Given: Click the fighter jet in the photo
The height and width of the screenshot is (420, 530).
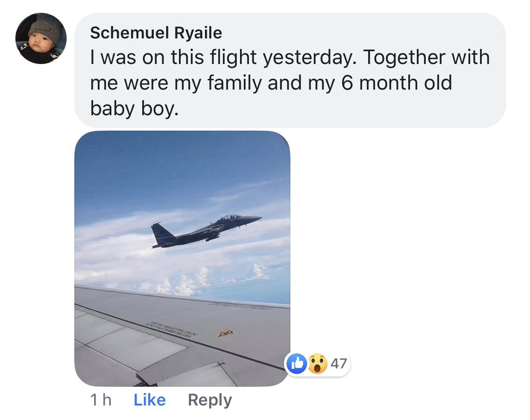Looking at the screenshot, I should coord(206,231).
